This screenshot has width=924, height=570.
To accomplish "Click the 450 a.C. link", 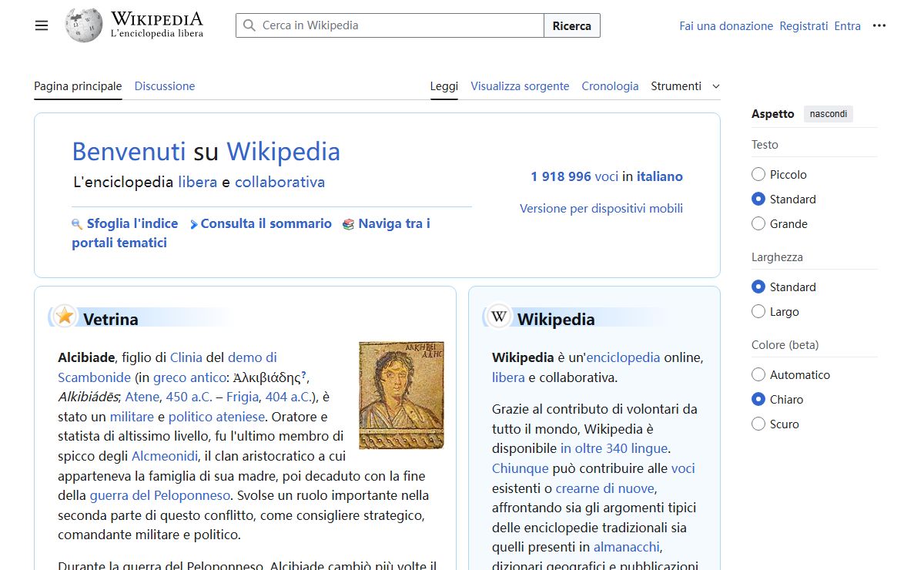I will (x=189, y=397).
